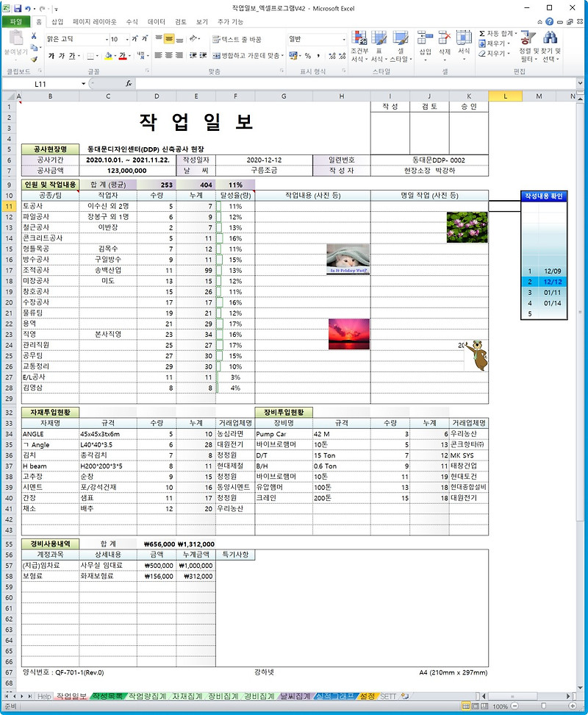Open Page Layout (페이지 레이아웃) ribbon tab
Screen dimensions: 588x715
95,21
